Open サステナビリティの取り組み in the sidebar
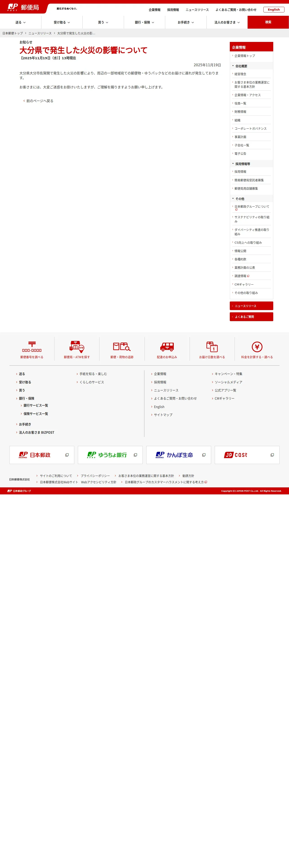This screenshot has width=289, height=868. [252, 219]
